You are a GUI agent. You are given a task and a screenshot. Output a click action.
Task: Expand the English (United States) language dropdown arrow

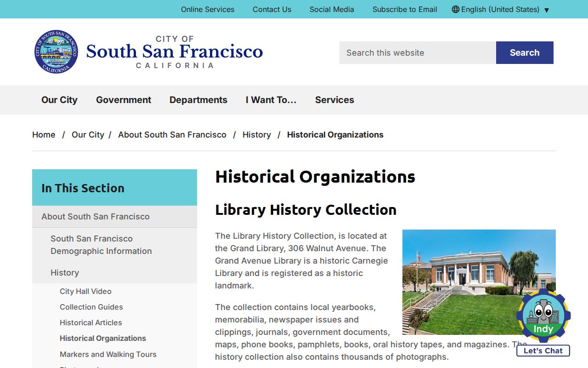[x=547, y=10]
